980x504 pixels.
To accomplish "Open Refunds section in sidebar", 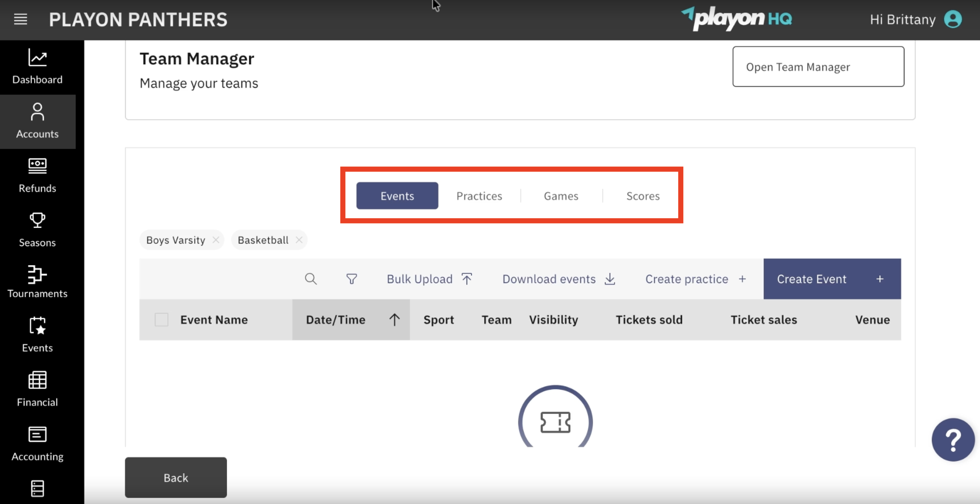I will (37, 176).
